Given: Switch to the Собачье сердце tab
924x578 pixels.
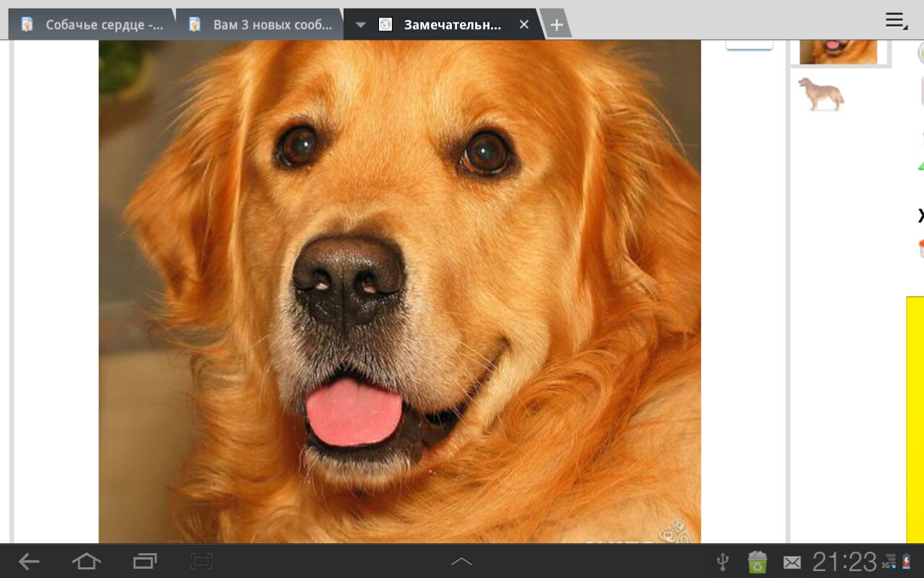Looking at the screenshot, I should tap(104, 25).
